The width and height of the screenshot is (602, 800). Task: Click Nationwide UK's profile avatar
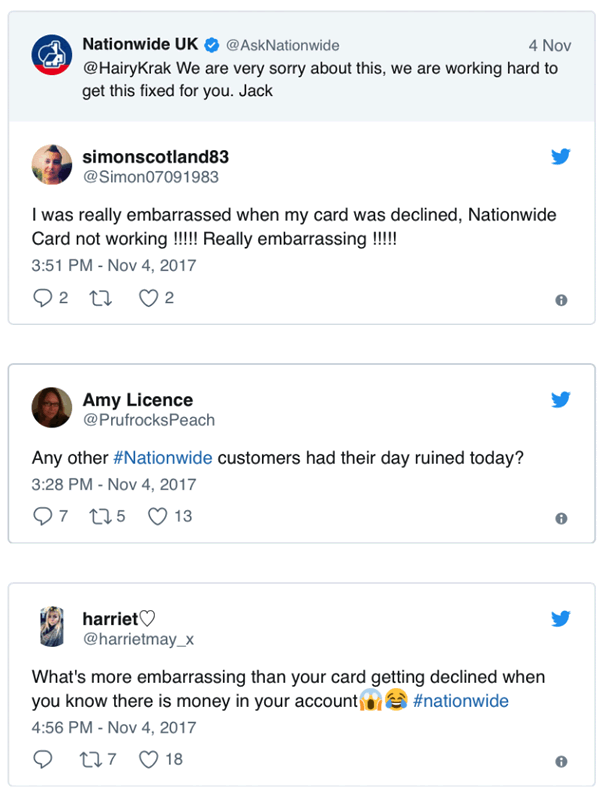point(51,56)
